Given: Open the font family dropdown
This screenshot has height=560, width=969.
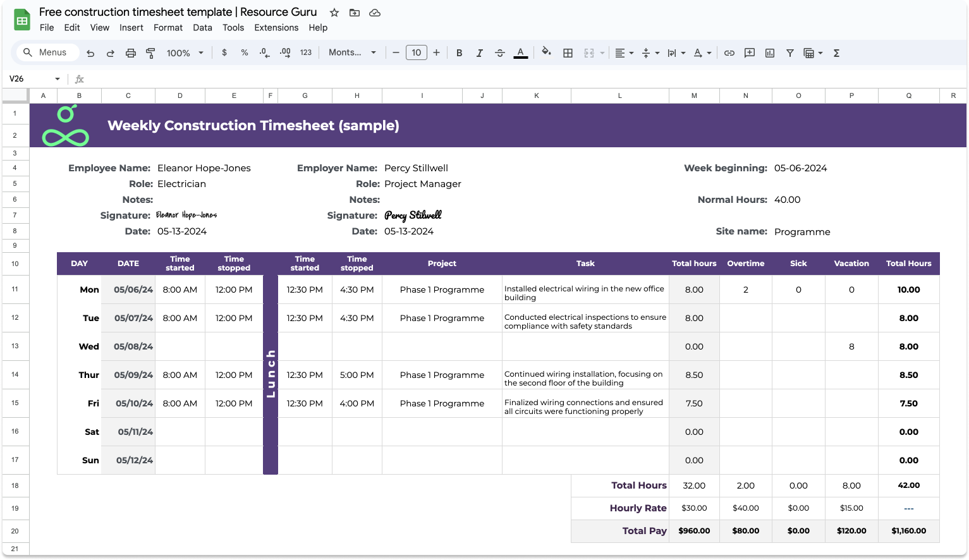Looking at the screenshot, I should click(351, 52).
